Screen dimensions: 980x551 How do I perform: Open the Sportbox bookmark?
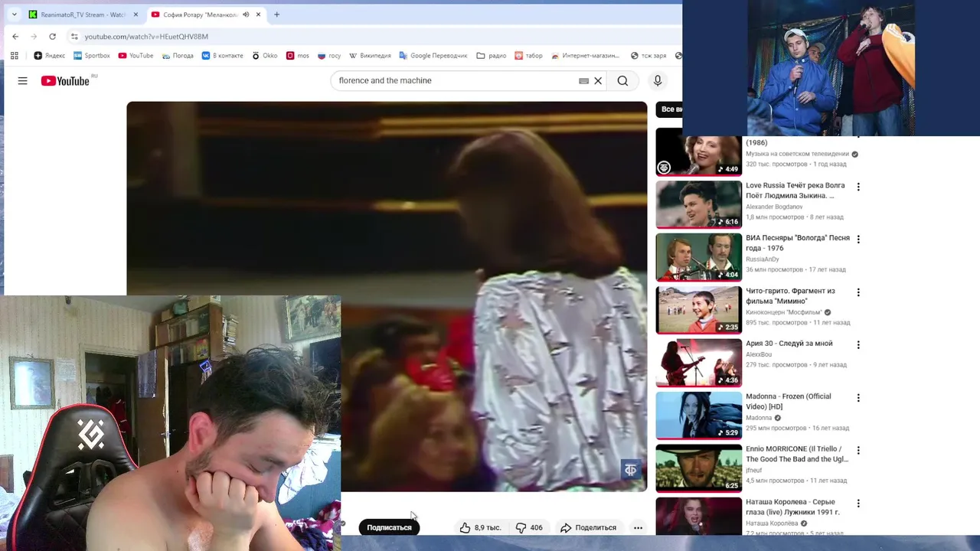[x=92, y=55]
